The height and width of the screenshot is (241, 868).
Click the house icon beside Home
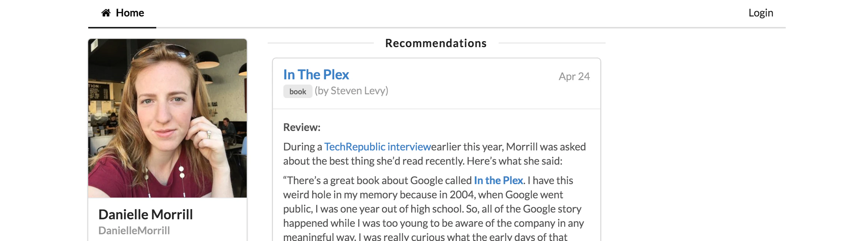(x=106, y=13)
